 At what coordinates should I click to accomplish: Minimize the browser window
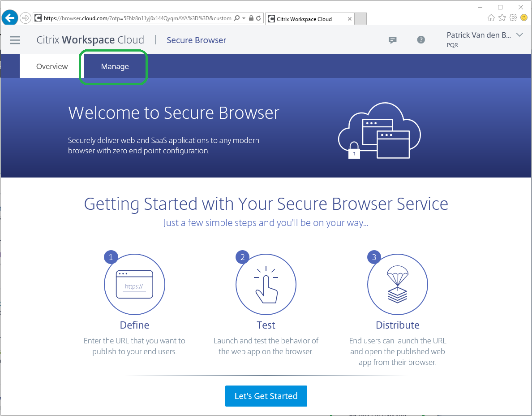click(480, 7)
